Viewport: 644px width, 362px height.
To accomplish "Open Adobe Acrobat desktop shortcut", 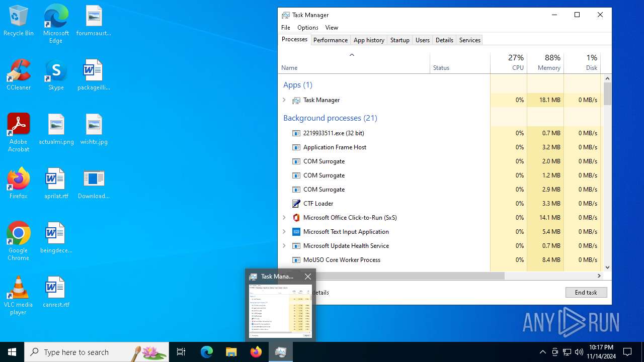I will (19, 133).
